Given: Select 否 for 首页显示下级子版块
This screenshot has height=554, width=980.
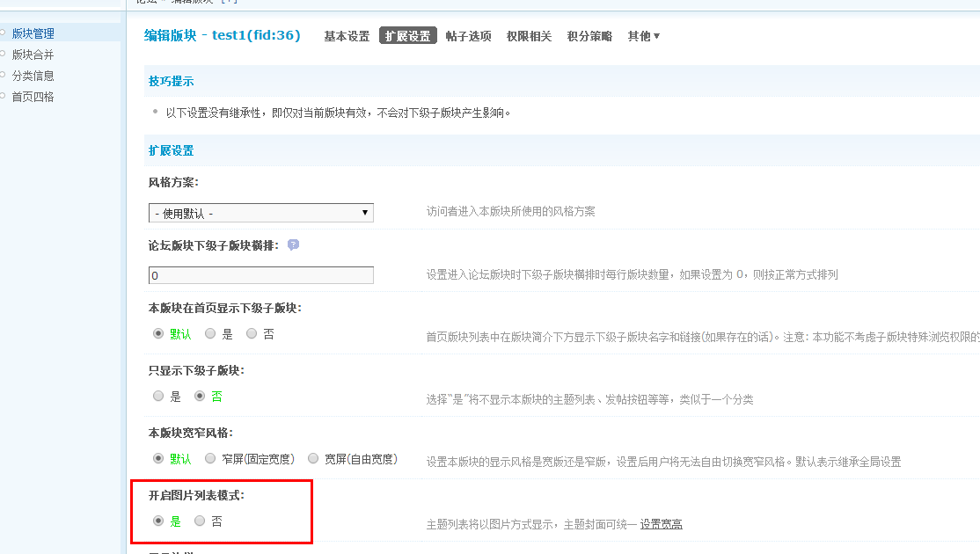Looking at the screenshot, I should tap(252, 333).
